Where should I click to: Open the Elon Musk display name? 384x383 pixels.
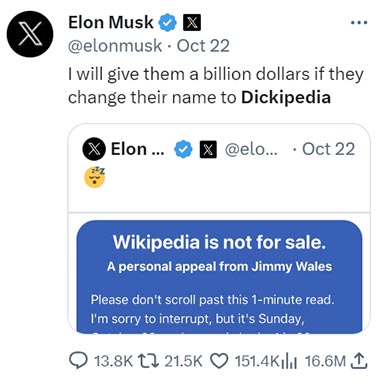[x=111, y=23]
